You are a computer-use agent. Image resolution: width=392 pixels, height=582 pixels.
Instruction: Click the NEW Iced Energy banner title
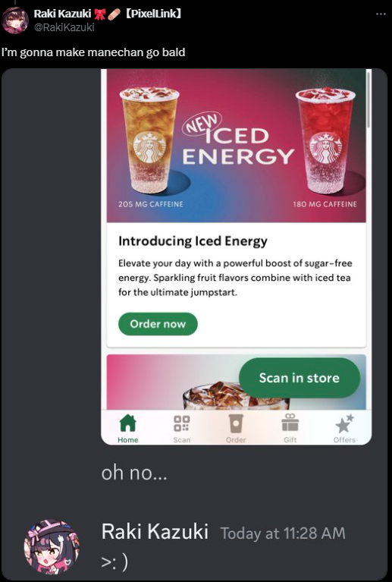click(237, 141)
